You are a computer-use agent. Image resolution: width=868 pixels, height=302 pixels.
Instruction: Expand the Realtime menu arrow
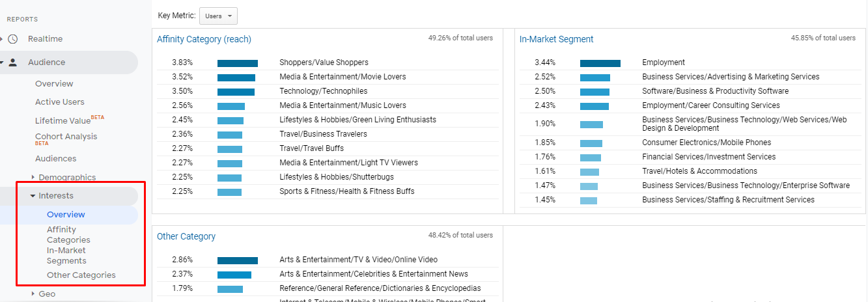click(x=2, y=39)
